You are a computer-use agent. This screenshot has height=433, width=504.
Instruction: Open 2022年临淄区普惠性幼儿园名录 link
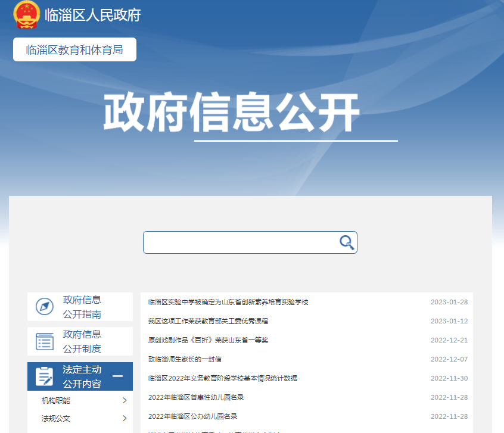point(195,397)
